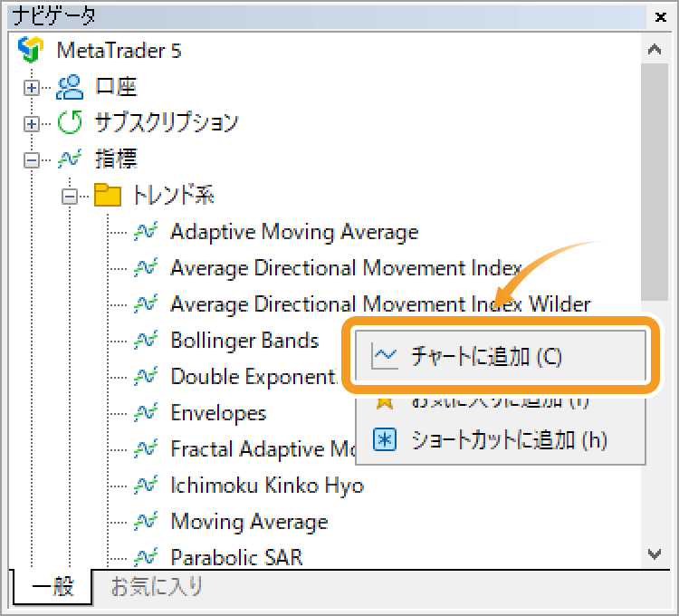Select Moving Average indicator

(250, 522)
